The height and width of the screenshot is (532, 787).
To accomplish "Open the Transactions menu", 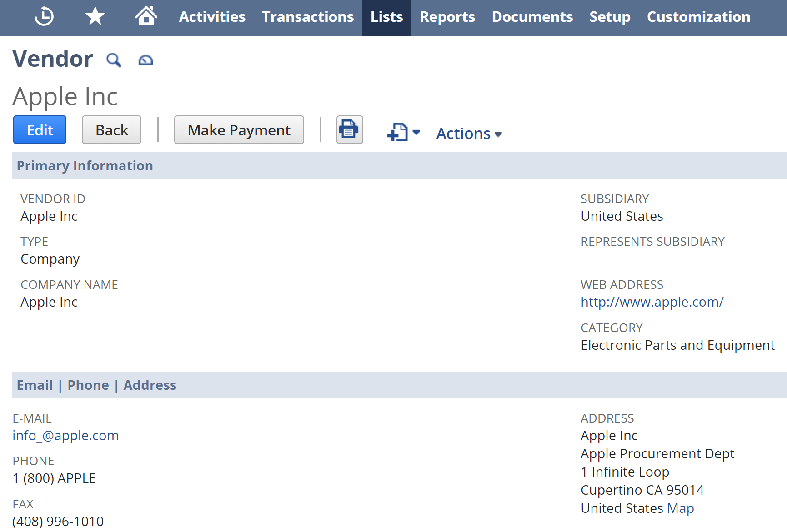I will click(308, 17).
